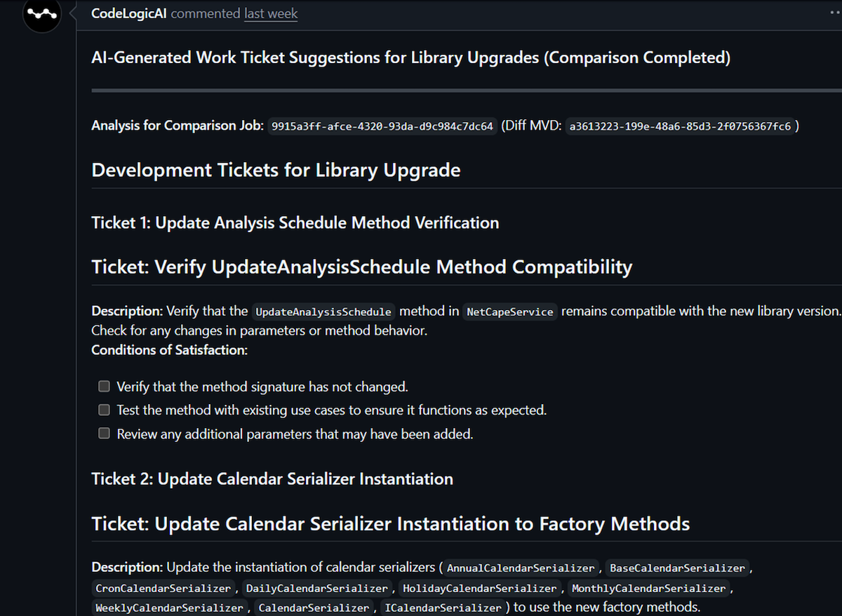Viewport: 842px width, 616px height.
Task: Select the UpdateAnalysisSchedule inline code tag
Action: point(323,312)
